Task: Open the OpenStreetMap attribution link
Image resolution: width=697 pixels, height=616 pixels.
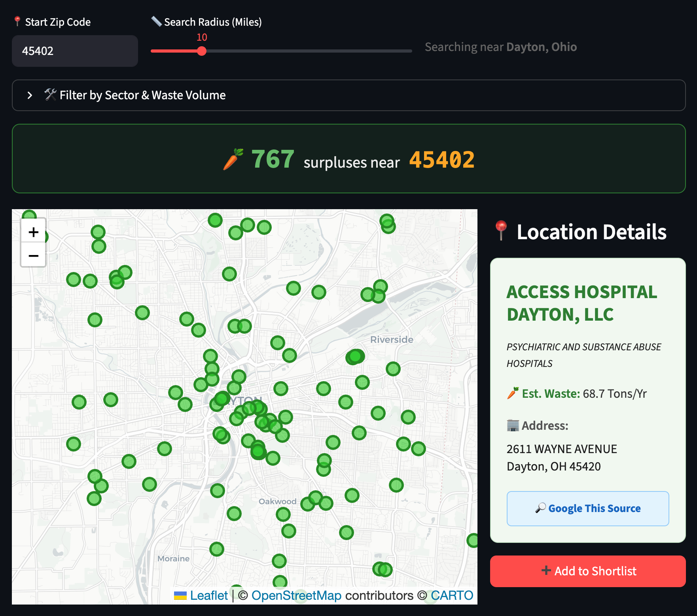Action: point(296,595)
